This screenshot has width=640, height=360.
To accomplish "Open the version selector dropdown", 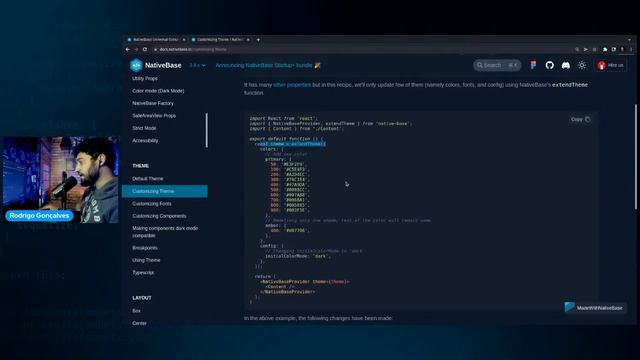I will point(198,65).
